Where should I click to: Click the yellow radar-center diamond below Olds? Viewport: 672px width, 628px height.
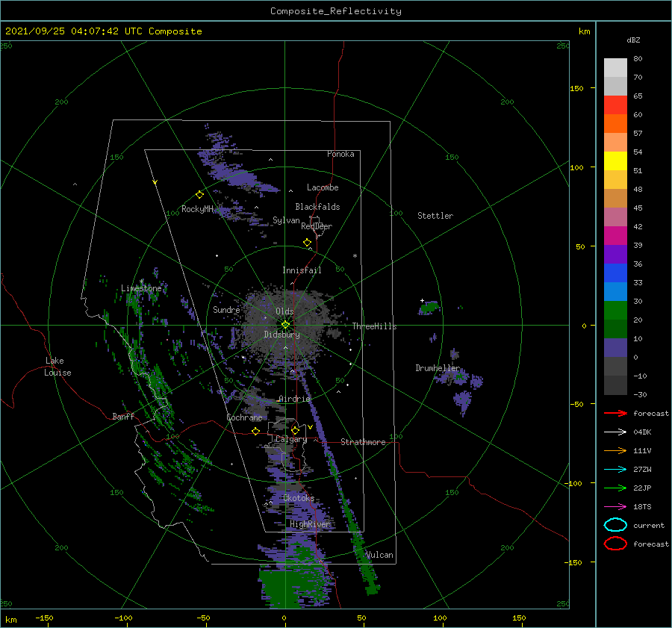pyautogui.click(x=285, y=325)
